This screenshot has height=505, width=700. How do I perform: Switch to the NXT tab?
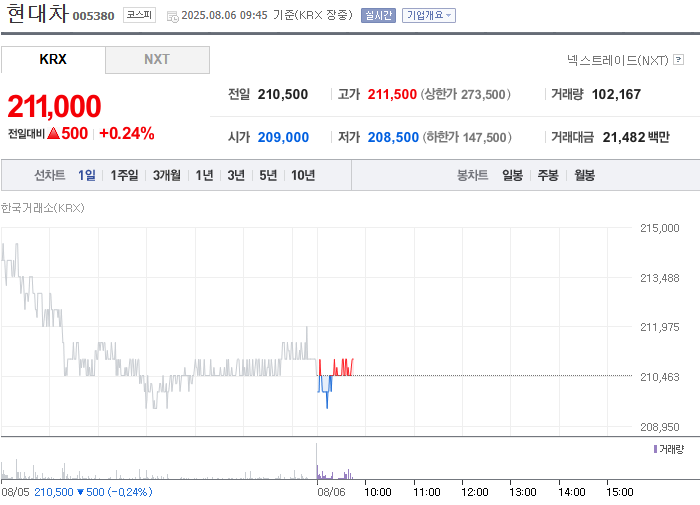[x=157, y=59]
